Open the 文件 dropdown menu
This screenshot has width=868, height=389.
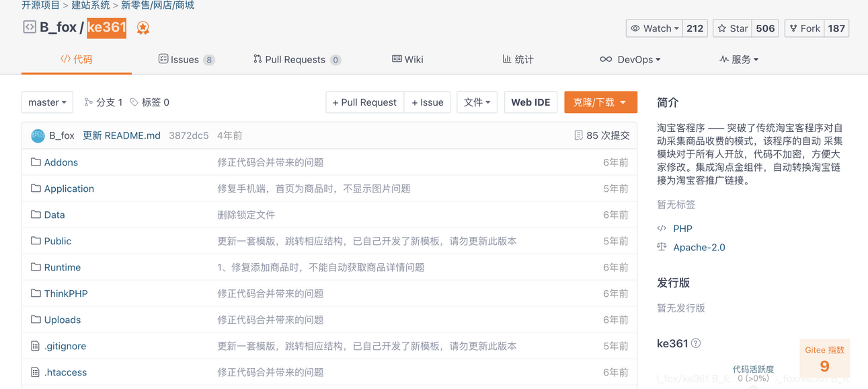coord(477,102)
